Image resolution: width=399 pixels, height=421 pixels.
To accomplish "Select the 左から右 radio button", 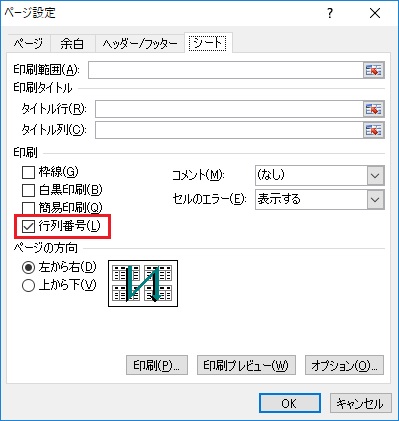I will coord(28,267).
